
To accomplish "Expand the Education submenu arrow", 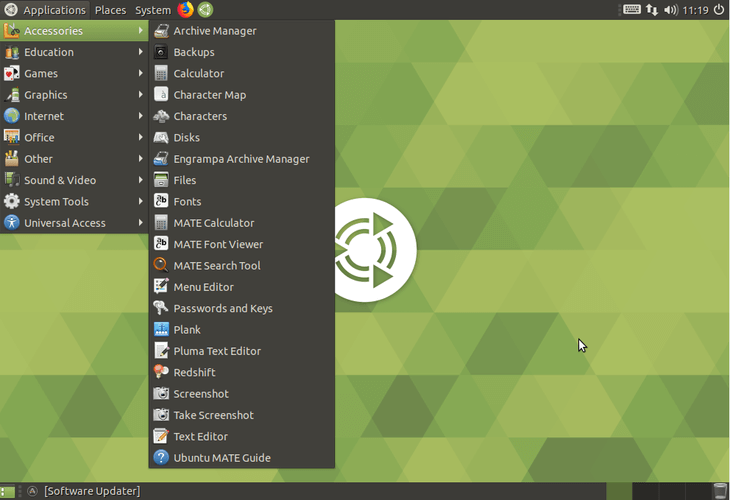I will (x=140, y=52).
